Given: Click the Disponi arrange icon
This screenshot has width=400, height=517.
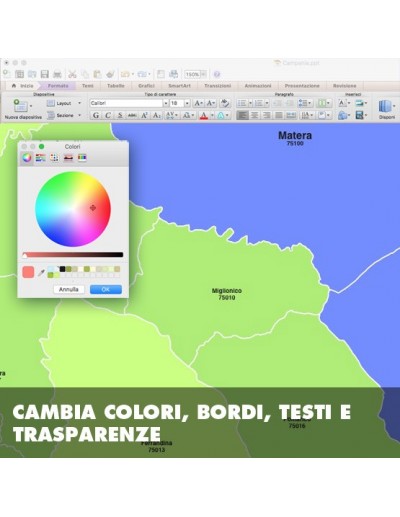Looking at the screenshot, I should click(x=385, y=107).
